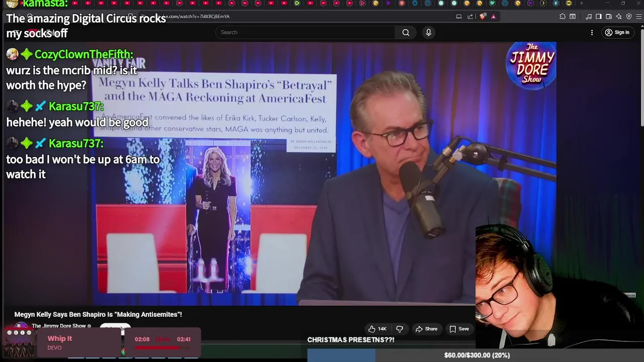
Task: Dislike the video with thumbs-down button
Action: click(x=399, y=329)
